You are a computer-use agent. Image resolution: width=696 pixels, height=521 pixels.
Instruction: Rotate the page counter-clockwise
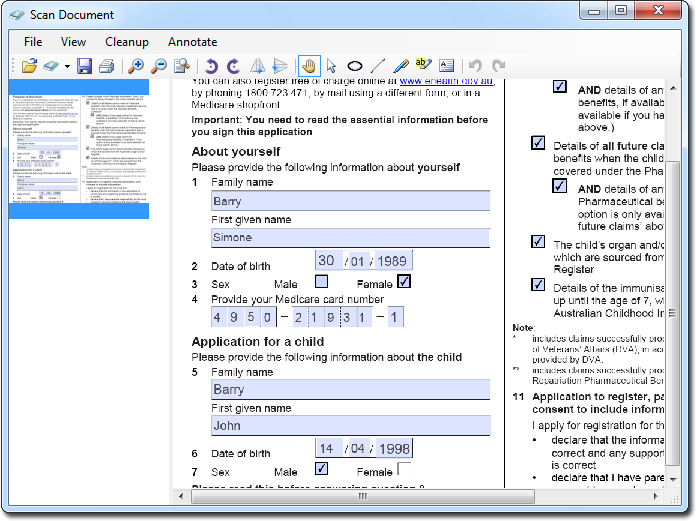coord(211,67)
